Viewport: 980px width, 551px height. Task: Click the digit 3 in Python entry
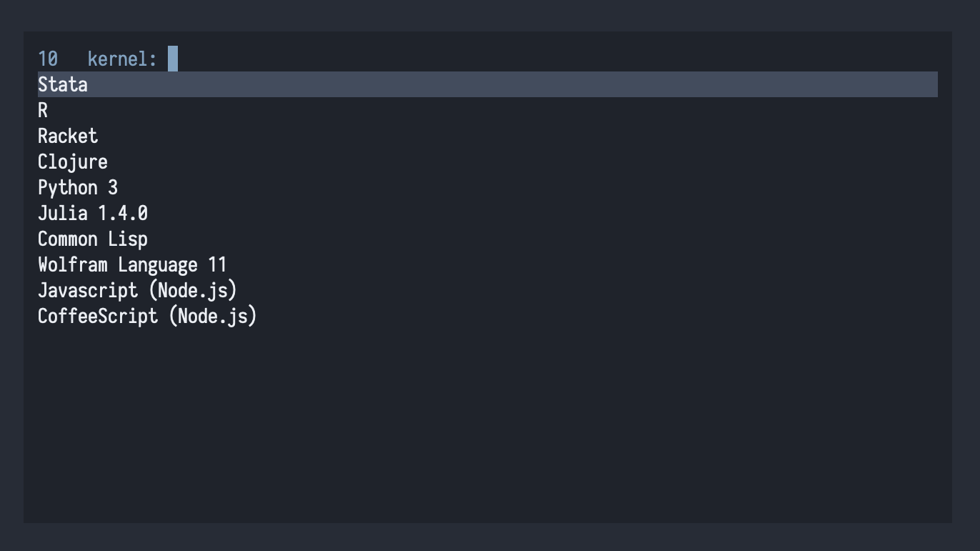click(x=113, y=187)
